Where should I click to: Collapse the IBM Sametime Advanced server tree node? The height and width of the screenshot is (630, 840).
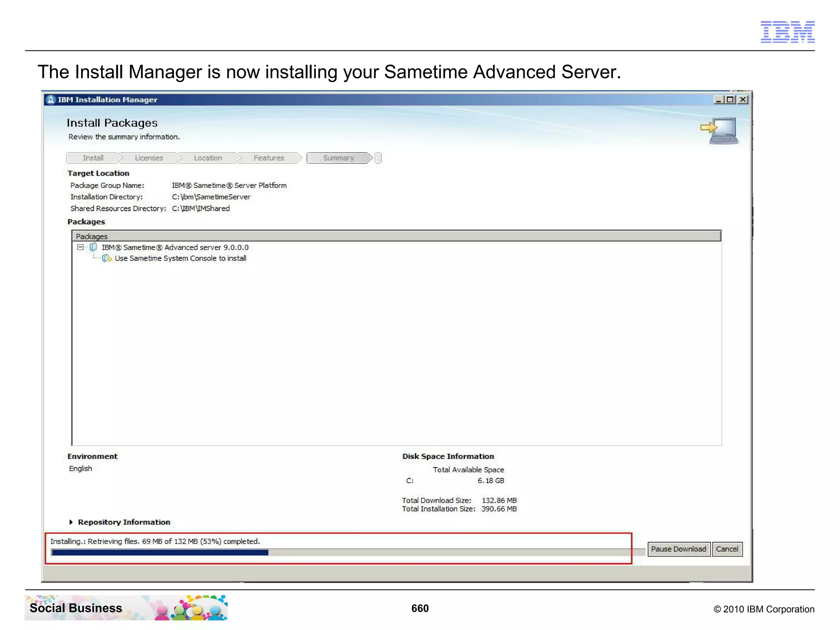point(80,247)
